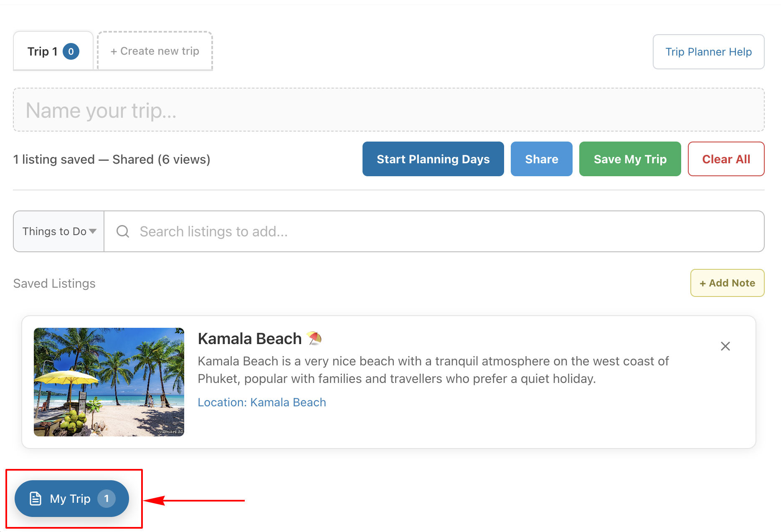
Task: Expand the Things to Do category dropdown
Action: (59, 231)
